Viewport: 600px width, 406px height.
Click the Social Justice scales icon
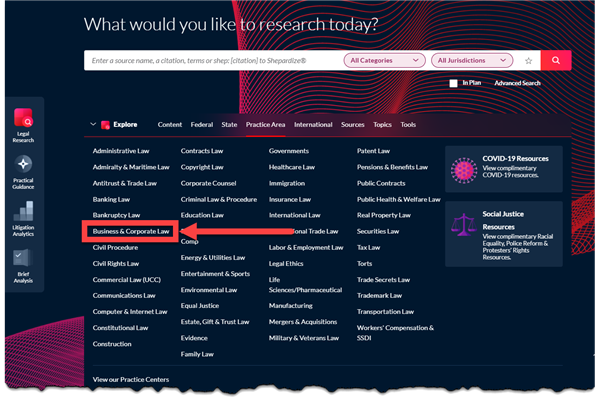464,225
